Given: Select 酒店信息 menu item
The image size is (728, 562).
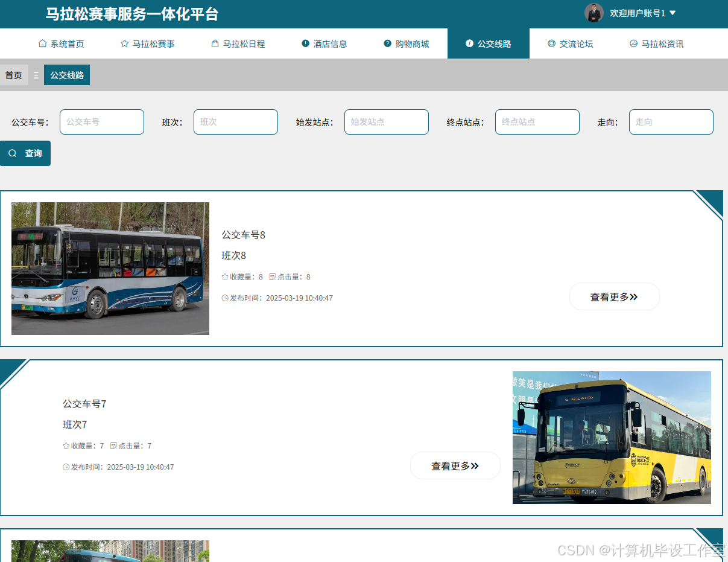Looking at the screenshot, I should pos(324,43).
